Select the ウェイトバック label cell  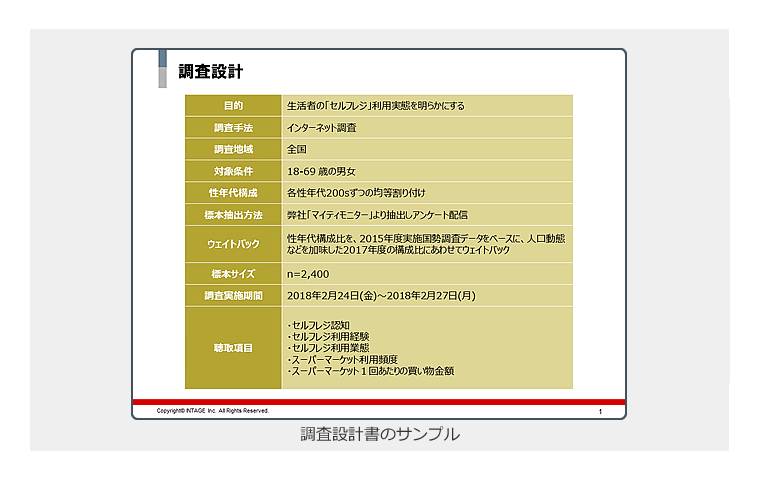[233, 244]
